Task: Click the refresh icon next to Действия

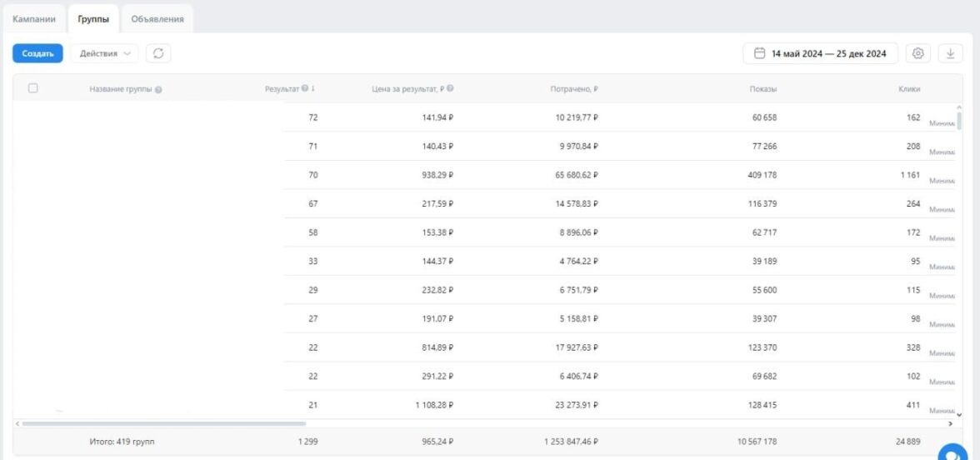Action: point(157,53)
